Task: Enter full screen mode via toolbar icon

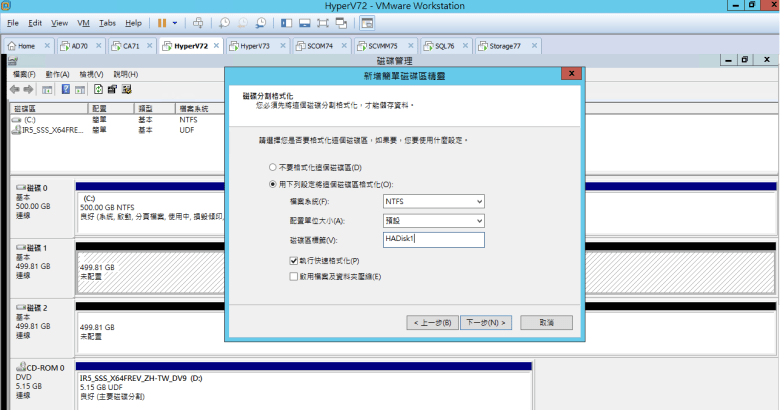Action: pyautogui.click(x=324, y=22)
